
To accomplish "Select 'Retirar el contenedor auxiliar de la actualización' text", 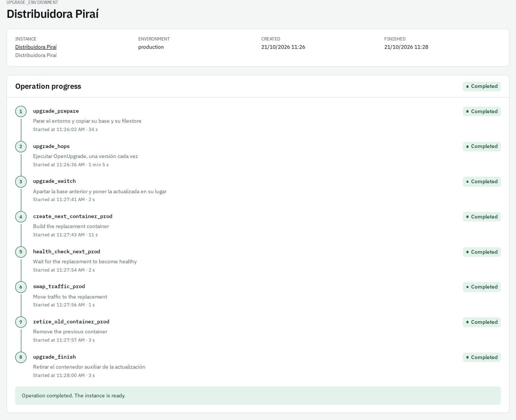I will click(89, 367).
